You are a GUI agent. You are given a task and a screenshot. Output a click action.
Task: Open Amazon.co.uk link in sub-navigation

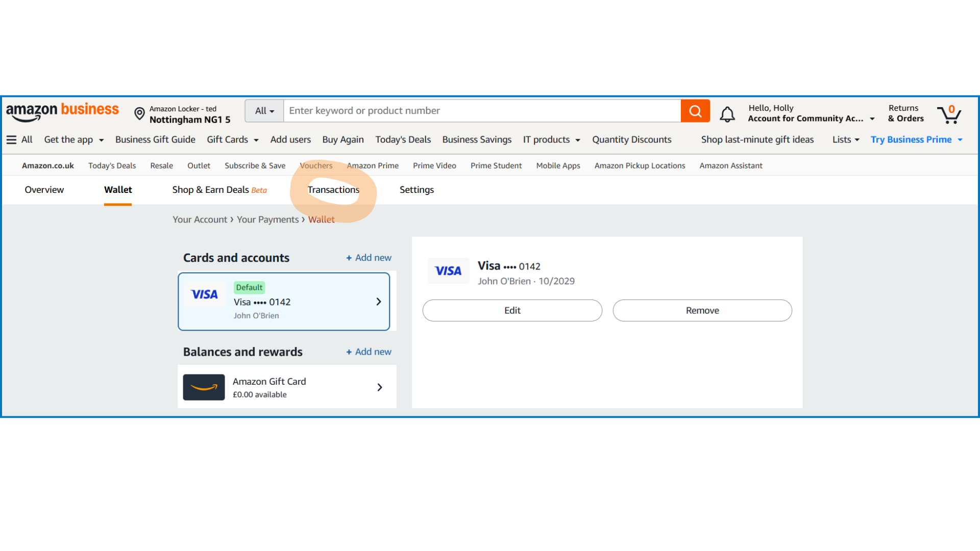pyautogui.click(x=48, y=166)
